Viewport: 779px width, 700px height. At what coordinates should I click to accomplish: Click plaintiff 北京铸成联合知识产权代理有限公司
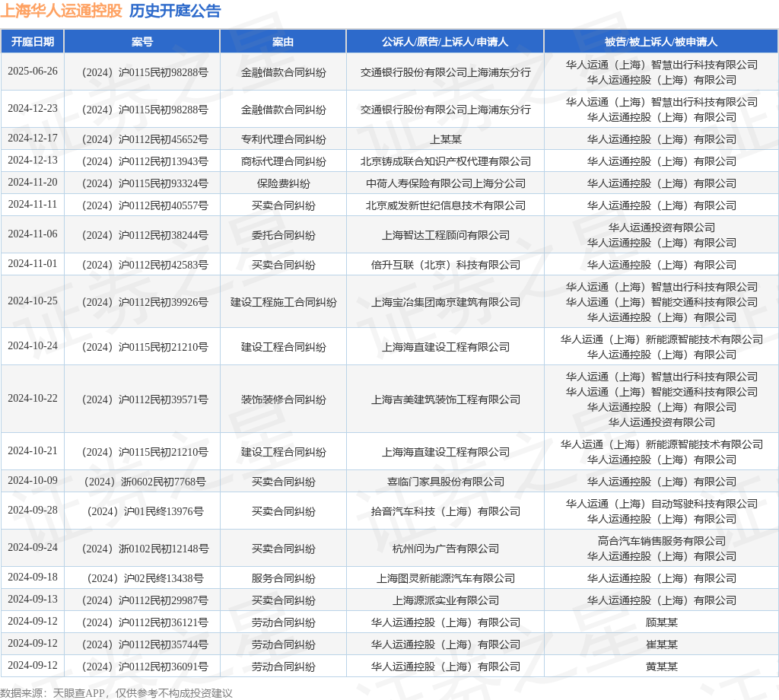click(x=446, y=161)
